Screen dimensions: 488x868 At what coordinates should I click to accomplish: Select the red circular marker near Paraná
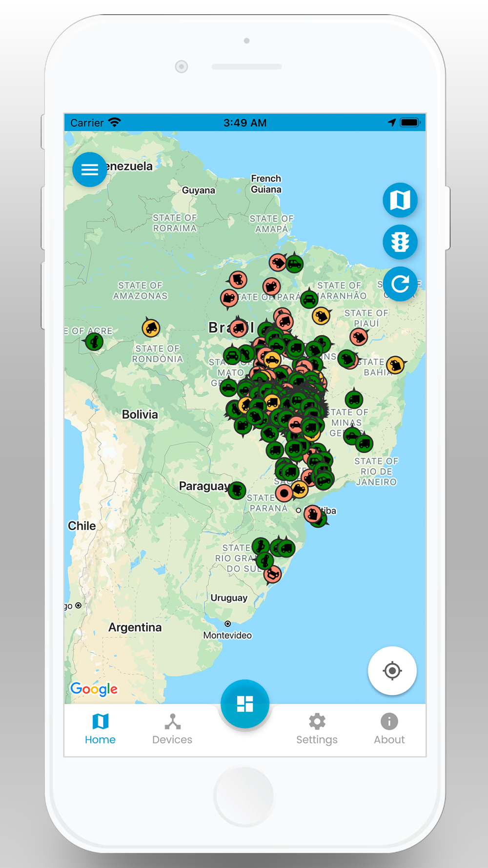[284, 493]
